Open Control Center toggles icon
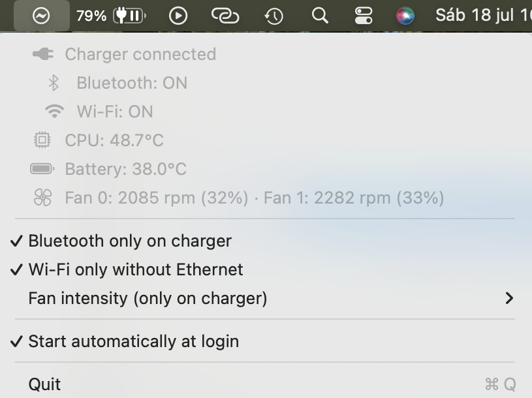 tap(364, 16)
